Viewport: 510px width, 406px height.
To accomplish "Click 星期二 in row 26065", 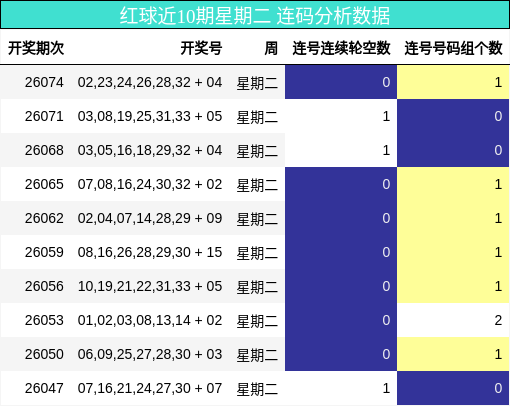I will [x=257, y=185].
